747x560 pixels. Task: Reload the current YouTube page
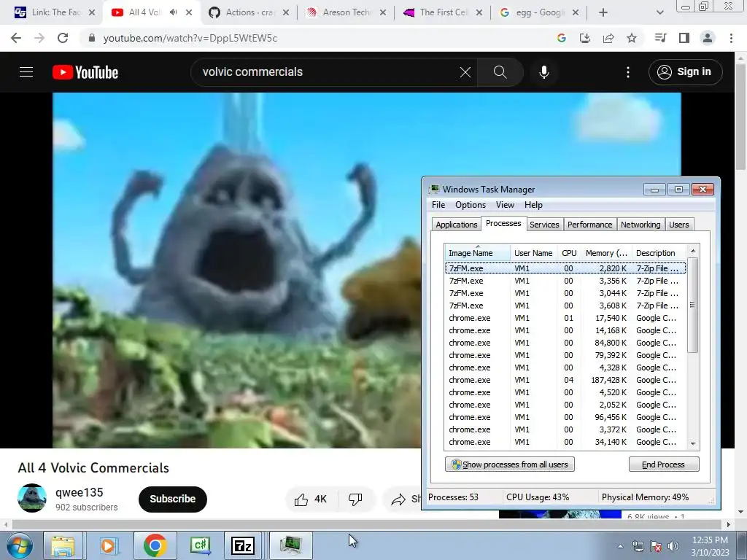[63, 38]
